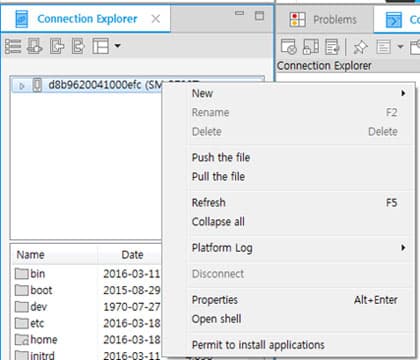Viewport: 420px width, 360px height.
Task: Click date 2015-08-29 of boot
Action: pyautogui.click(x=132, y=290)
